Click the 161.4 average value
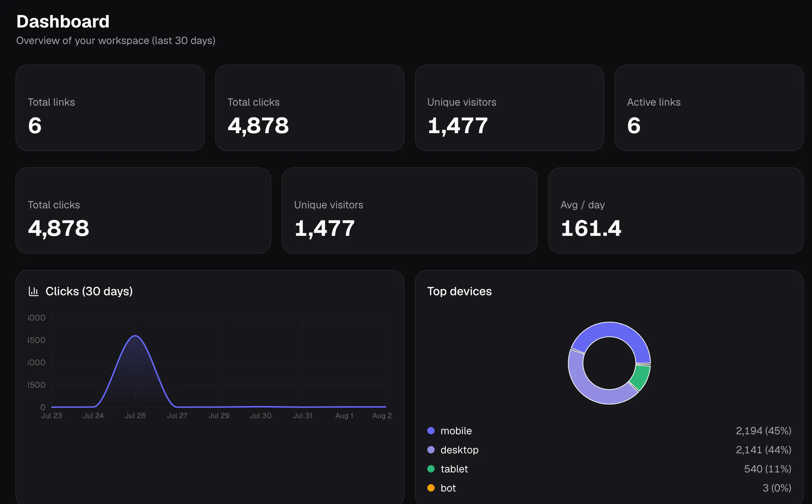The width and height of the screenshot is (812, 504). coord(591,228)
